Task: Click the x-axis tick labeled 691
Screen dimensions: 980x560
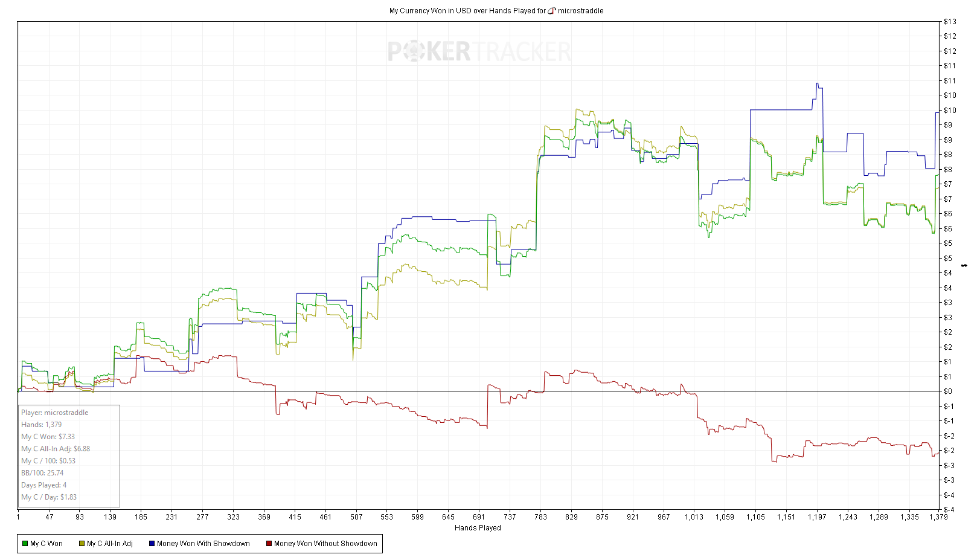Action: 479,517
